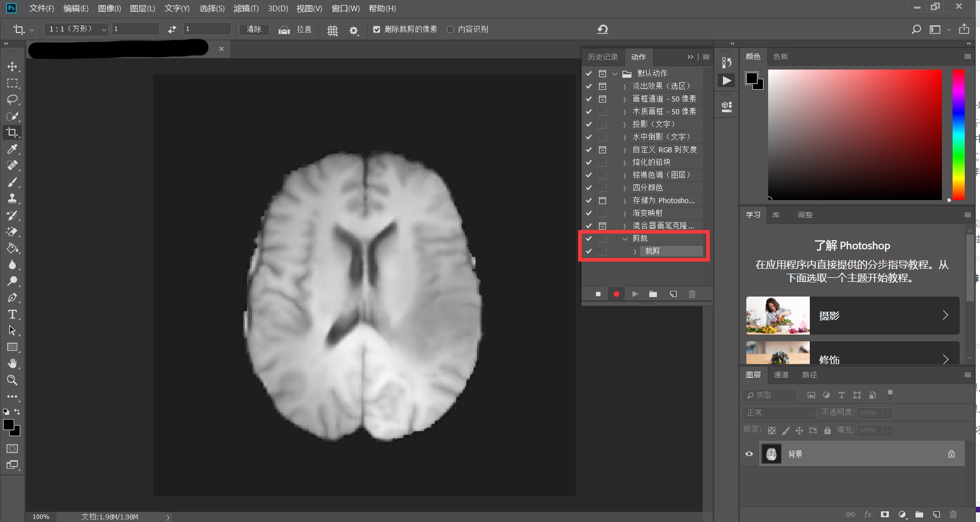Select the Brush tool
The height and width of the screenshot is (522, 980).
tap(12, 182)
